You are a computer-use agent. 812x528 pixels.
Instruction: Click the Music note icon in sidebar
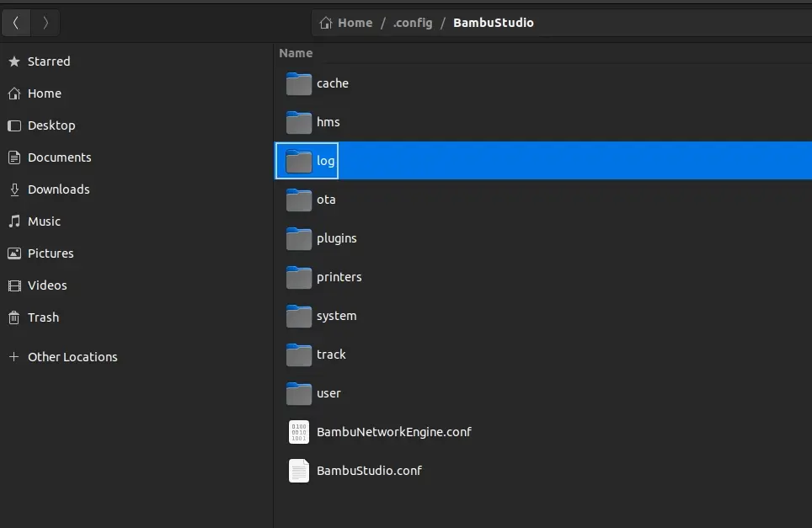pyautogui.click(x=14, y=221)
